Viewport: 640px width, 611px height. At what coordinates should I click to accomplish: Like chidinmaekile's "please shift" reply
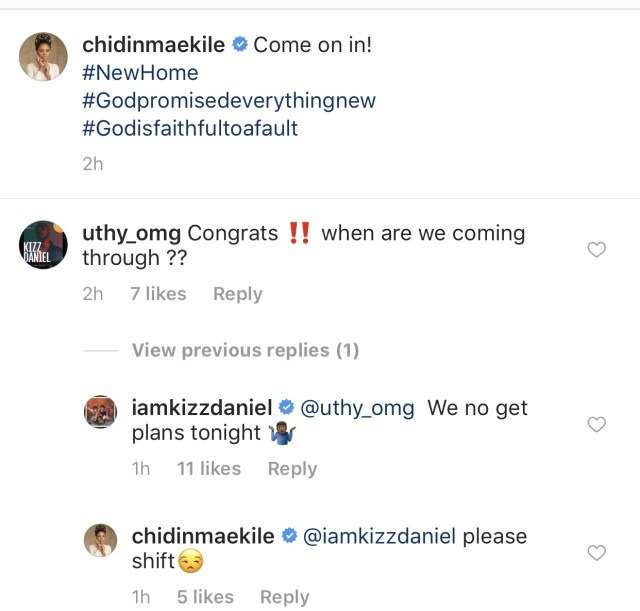tap(596, 553)
